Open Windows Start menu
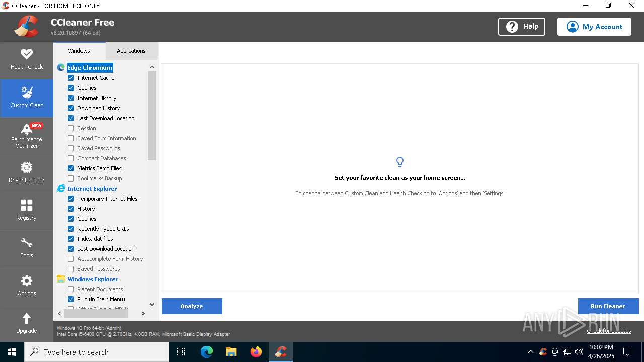644x362 pixels. (x=12, y=352)
